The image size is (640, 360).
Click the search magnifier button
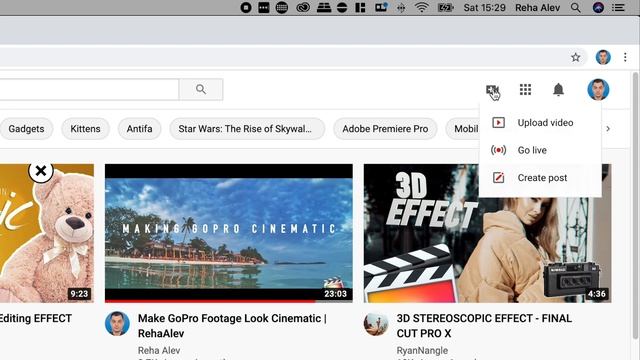(x=201, y=89)
